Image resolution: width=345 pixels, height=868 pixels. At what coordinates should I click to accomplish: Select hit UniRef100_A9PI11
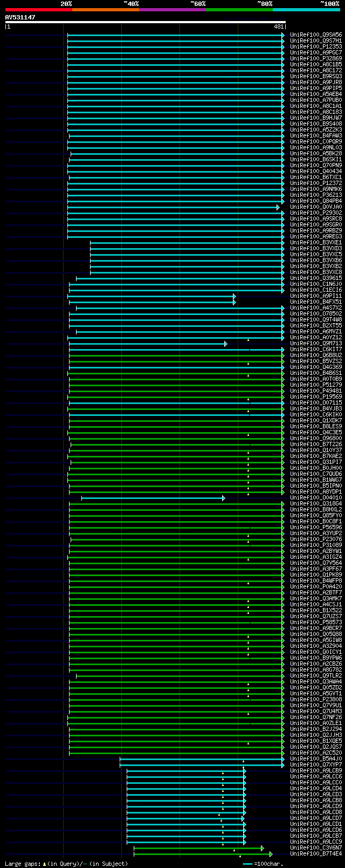click(x=316, y=296)
